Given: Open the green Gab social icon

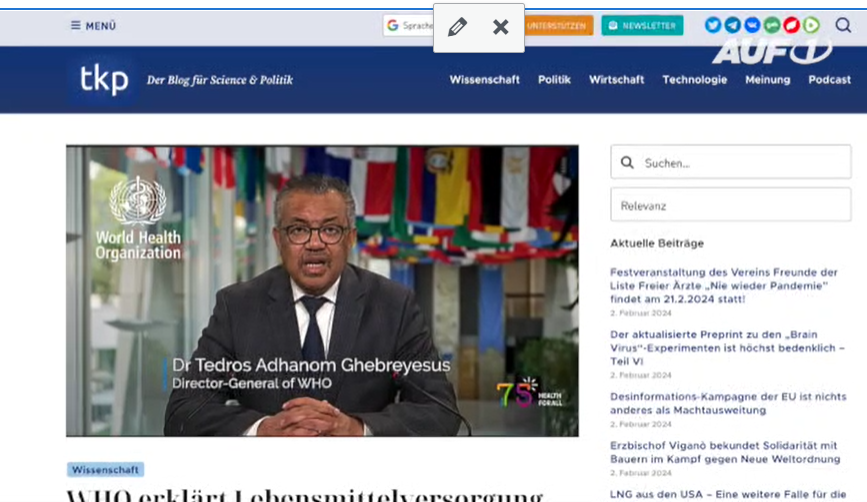Looking at the screenshot, I should (772, 25).
